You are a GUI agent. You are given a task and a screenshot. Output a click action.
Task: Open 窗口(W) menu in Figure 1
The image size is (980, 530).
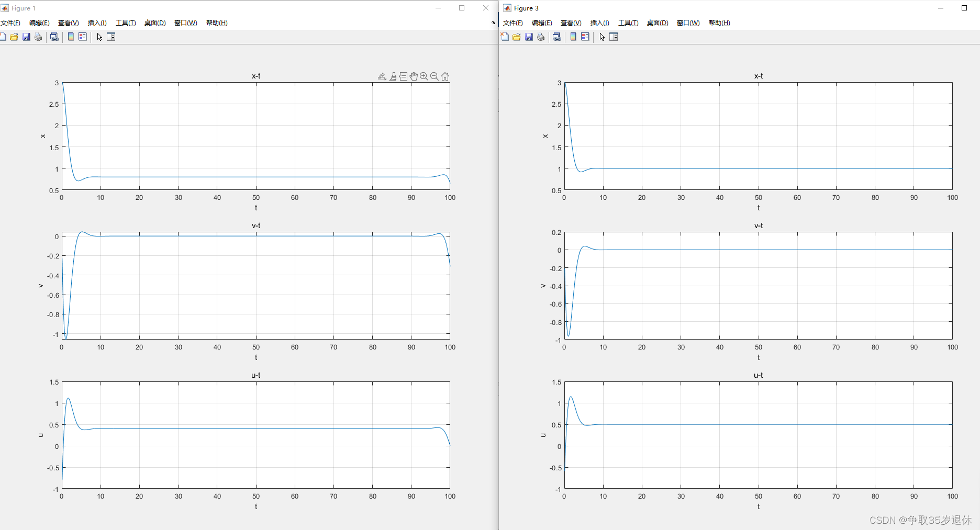[186, 23]
